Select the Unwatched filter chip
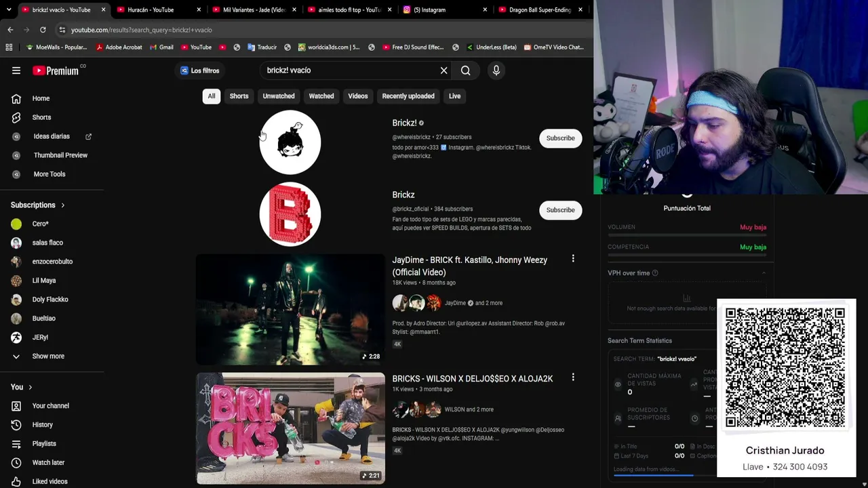 point(279,96)
